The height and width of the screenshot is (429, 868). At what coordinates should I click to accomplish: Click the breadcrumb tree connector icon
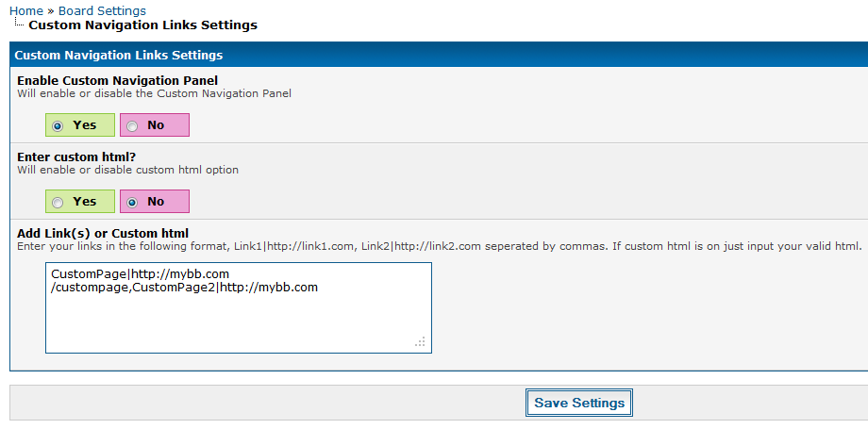pyautogui.click(x=18, y=25)
